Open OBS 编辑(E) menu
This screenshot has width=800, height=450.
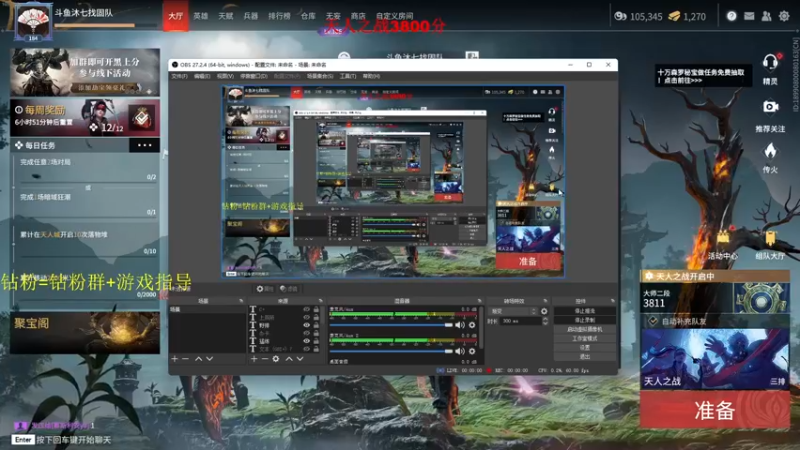203,76
